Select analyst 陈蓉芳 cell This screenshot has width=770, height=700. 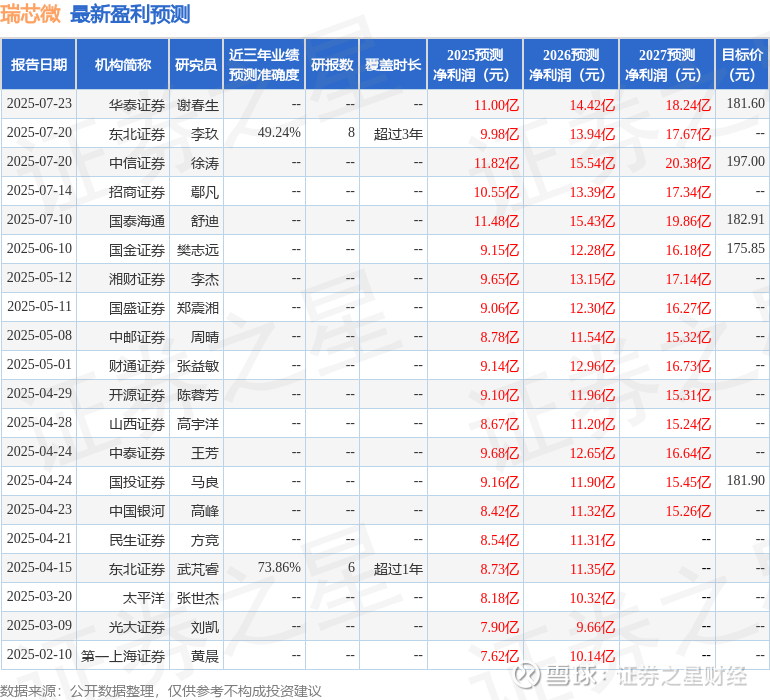pyautogui.click(x=197, y=395)
